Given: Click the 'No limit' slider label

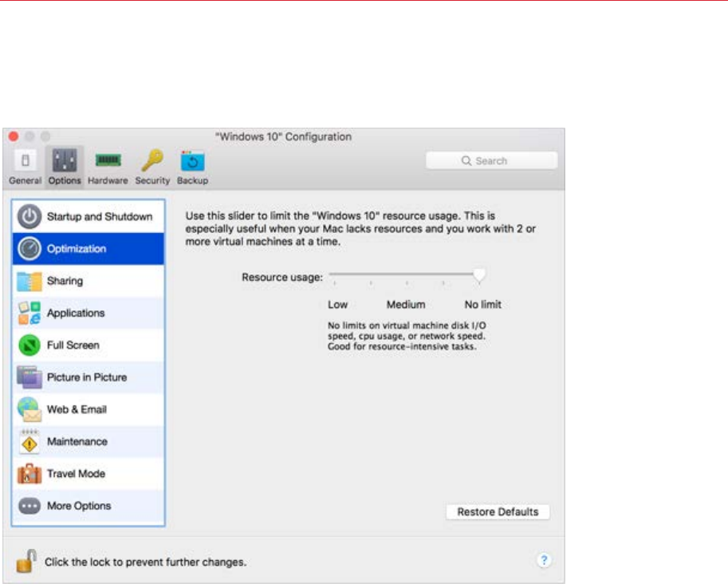Looking at the screenshot, I should click(x=483, y=305).
